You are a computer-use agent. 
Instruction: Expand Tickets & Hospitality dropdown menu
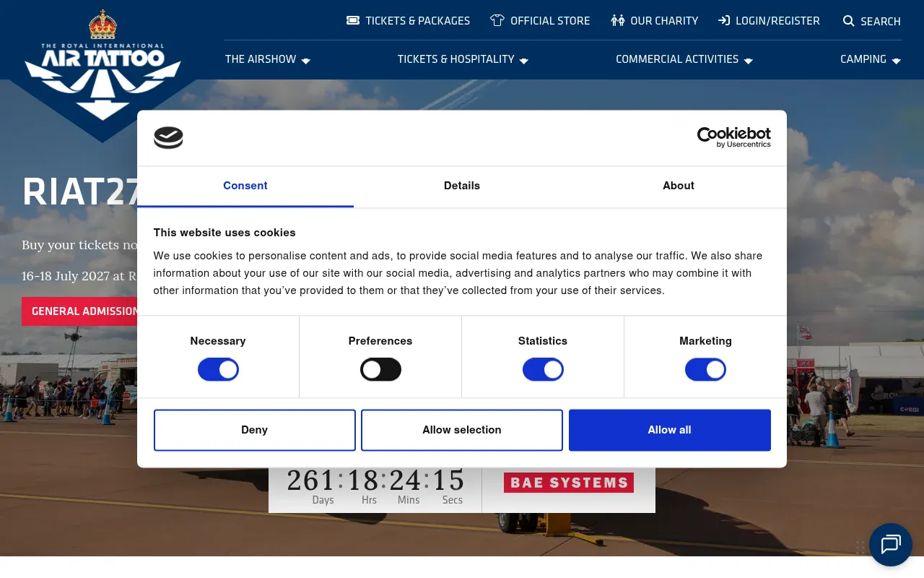click(x=463, y=59)
